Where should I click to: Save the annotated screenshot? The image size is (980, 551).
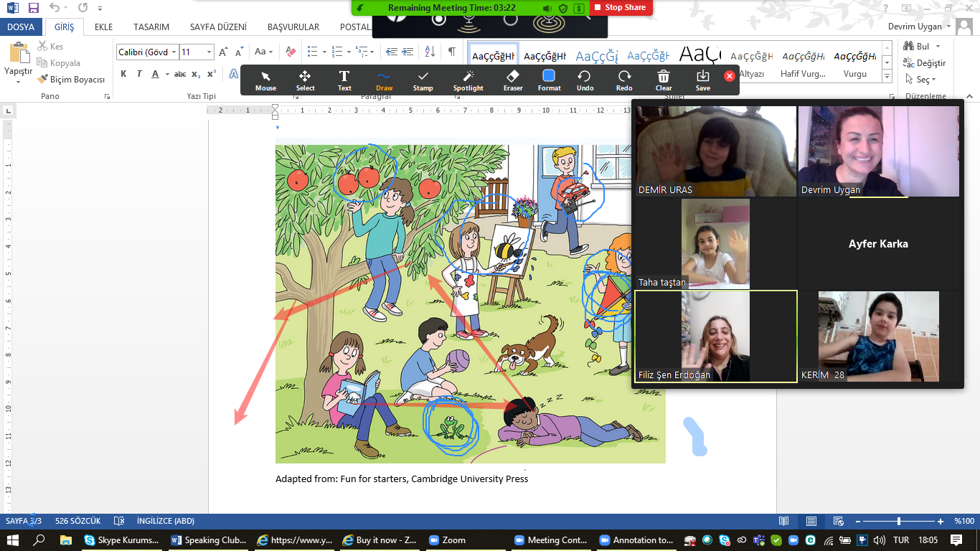[702, 80]
